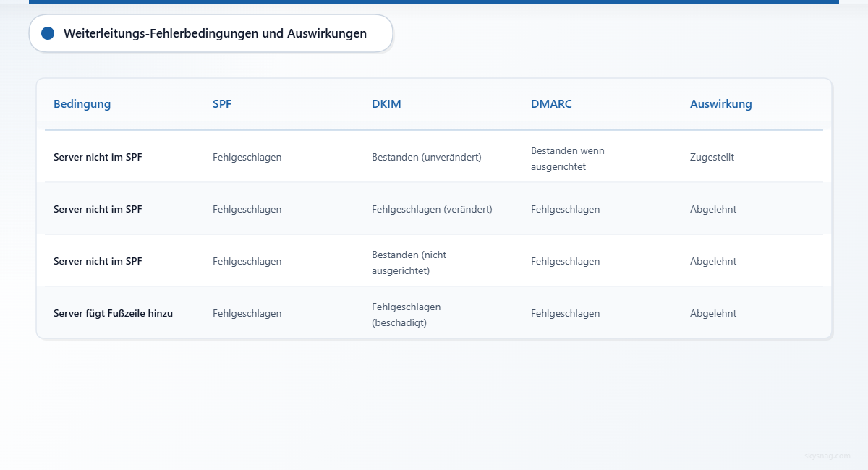The width and height of the screenshot is (868, 470).
Task: Select SPF 'Fehlgeschlagen' in 'nicht ausgerichtet' row
Action: click(247, 261)
